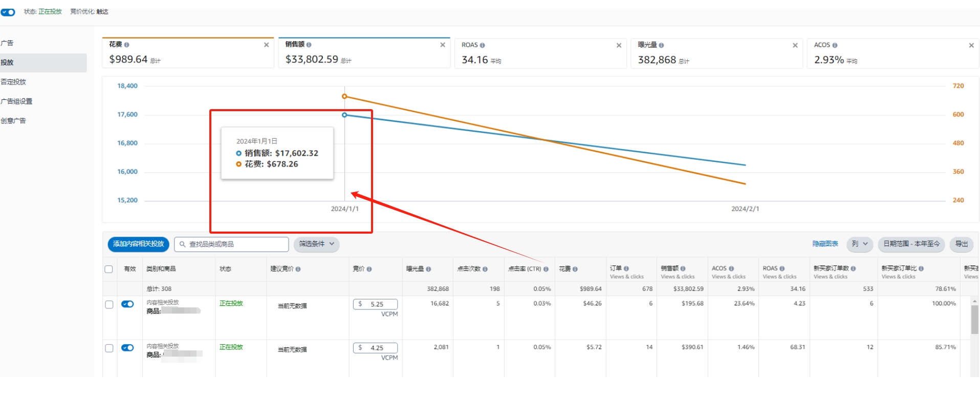The height and width of the screenshot is (394, 980).
Task: Click info icon beside 订单 column header
Action: (x=626, y=268)
